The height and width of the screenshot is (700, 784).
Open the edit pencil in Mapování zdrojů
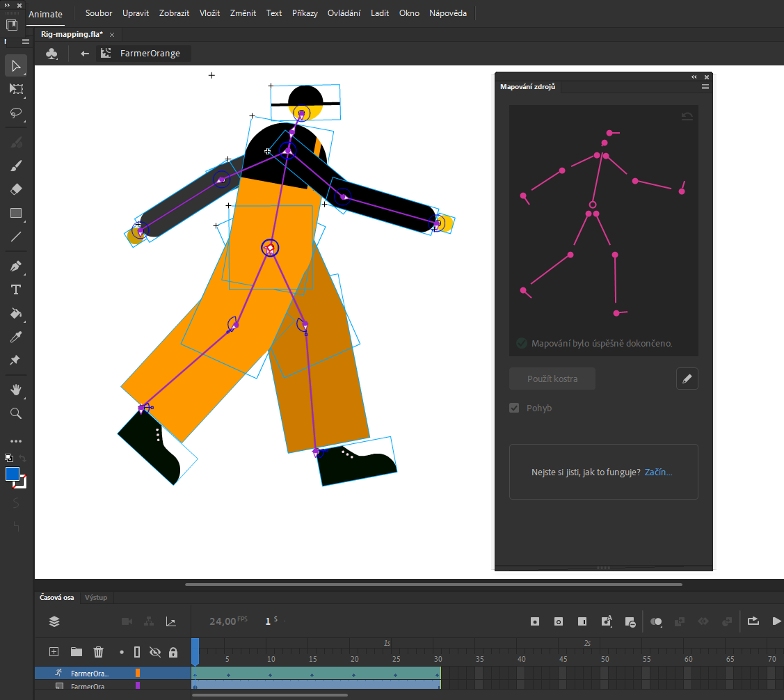(x=687, y=379)
